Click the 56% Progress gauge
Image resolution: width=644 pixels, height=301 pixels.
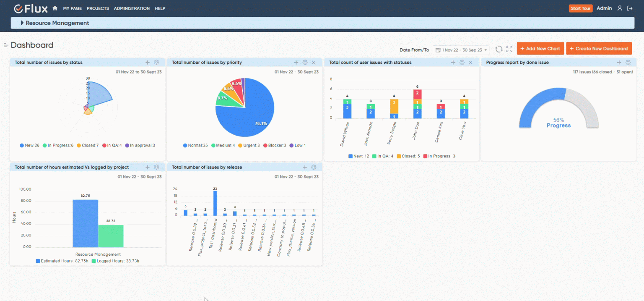click(x=558, y=122)
